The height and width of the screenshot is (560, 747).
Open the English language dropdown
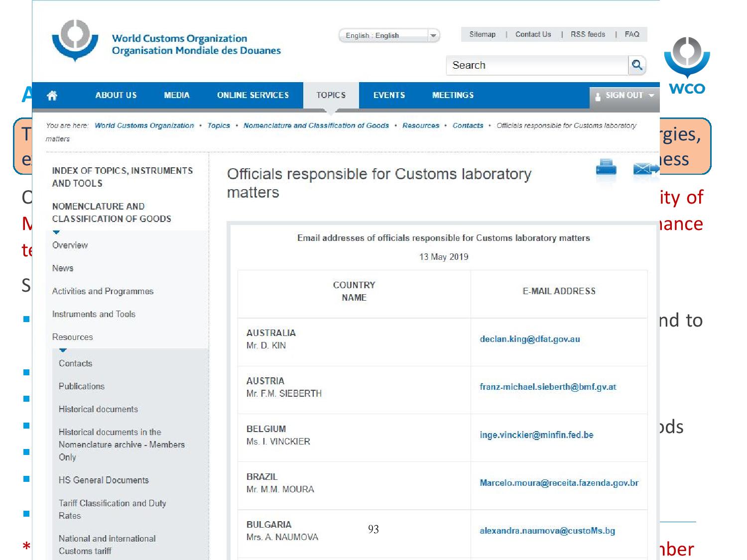(x=389, y=35)
